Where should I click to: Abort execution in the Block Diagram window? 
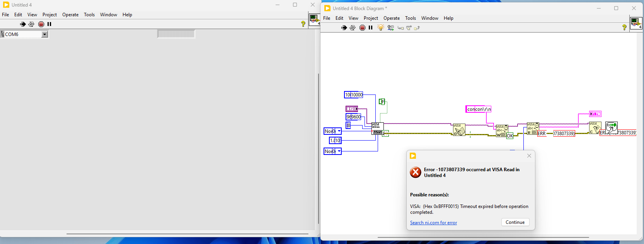pyautogui.click(x=362, y=27)
